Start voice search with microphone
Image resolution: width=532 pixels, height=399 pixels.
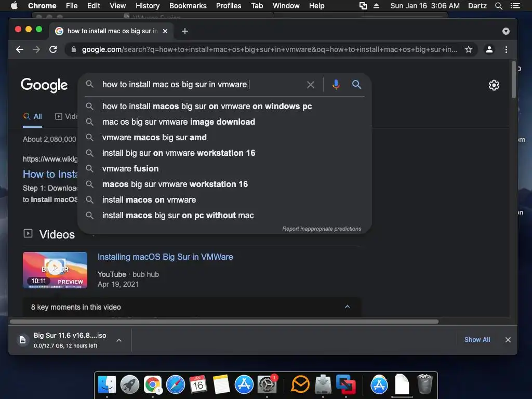tap(336, 85)
